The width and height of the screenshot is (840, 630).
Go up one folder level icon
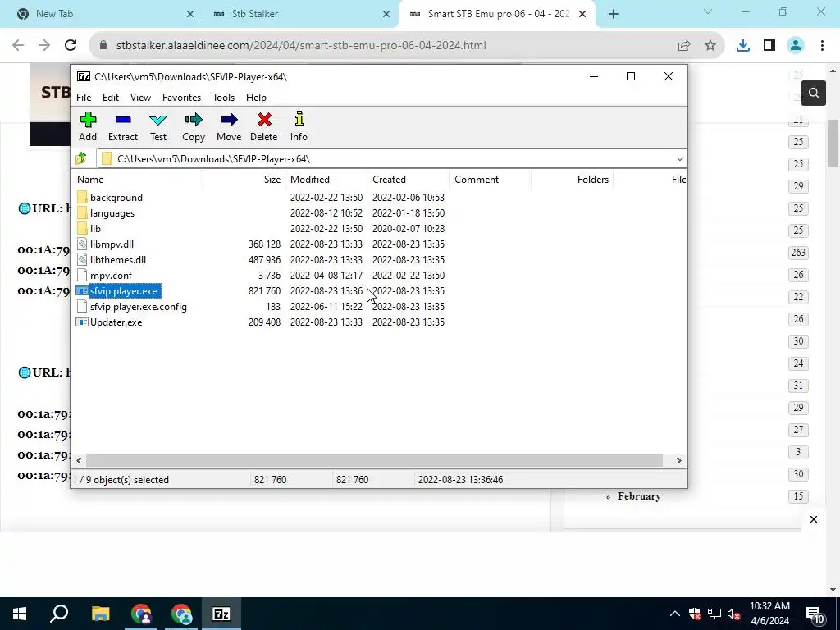(81, 158)
